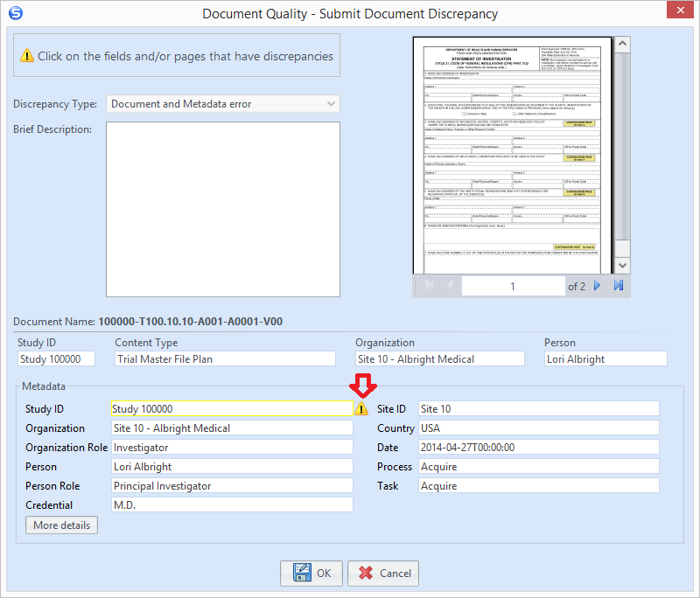
Task: Click the top Study ID box above Metadata
Action: coord(56,359)
